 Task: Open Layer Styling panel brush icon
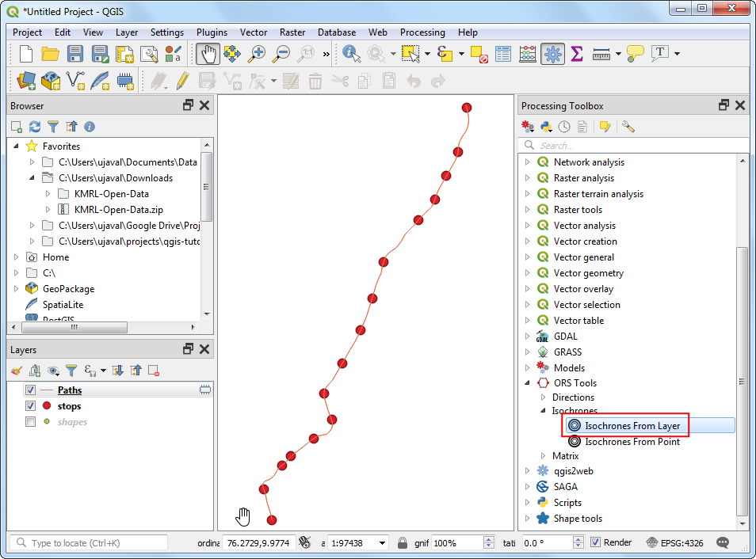click(x=17, y=371)
